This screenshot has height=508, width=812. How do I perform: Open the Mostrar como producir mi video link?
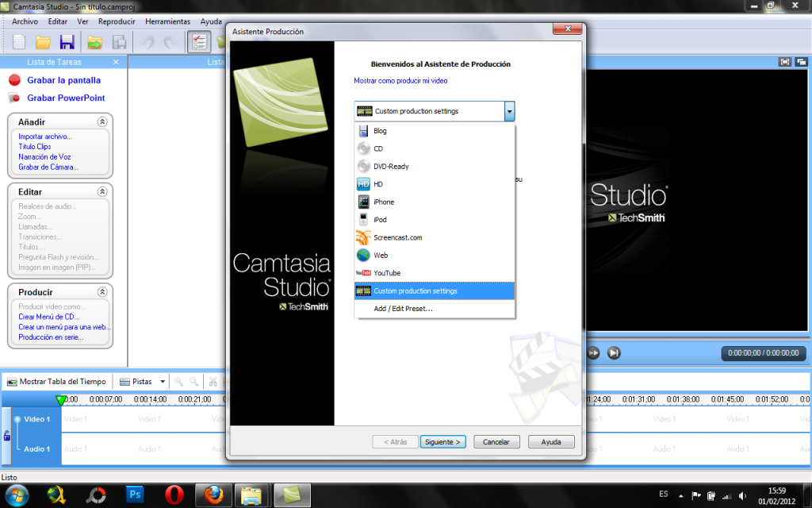(x=400, y=80)
